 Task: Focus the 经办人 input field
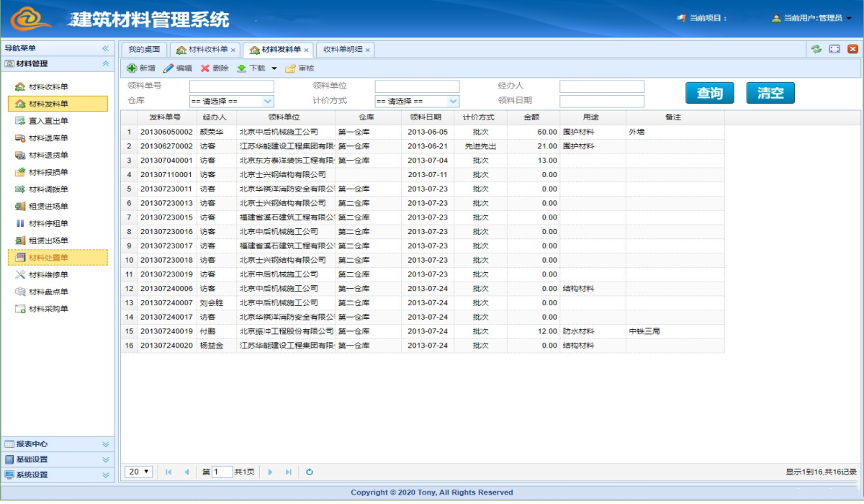tap(602, 86)
